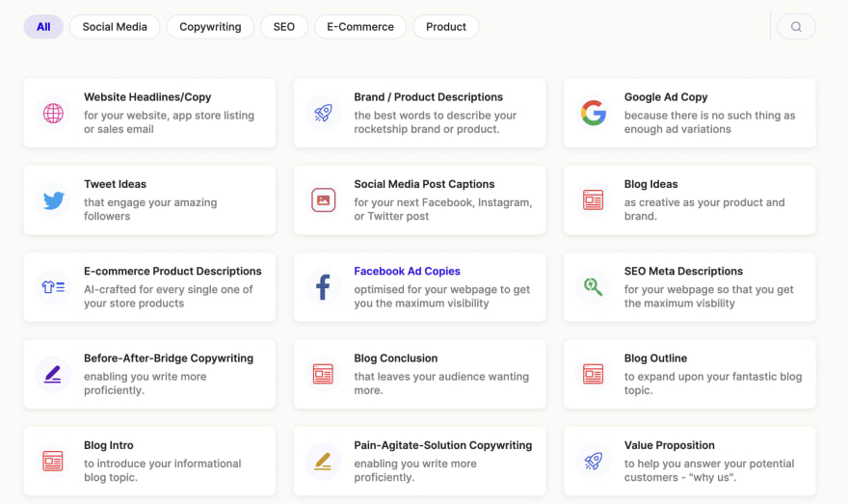Open the Blog Outline title
This screenshot has width=848, height=504.
(655, 358)
